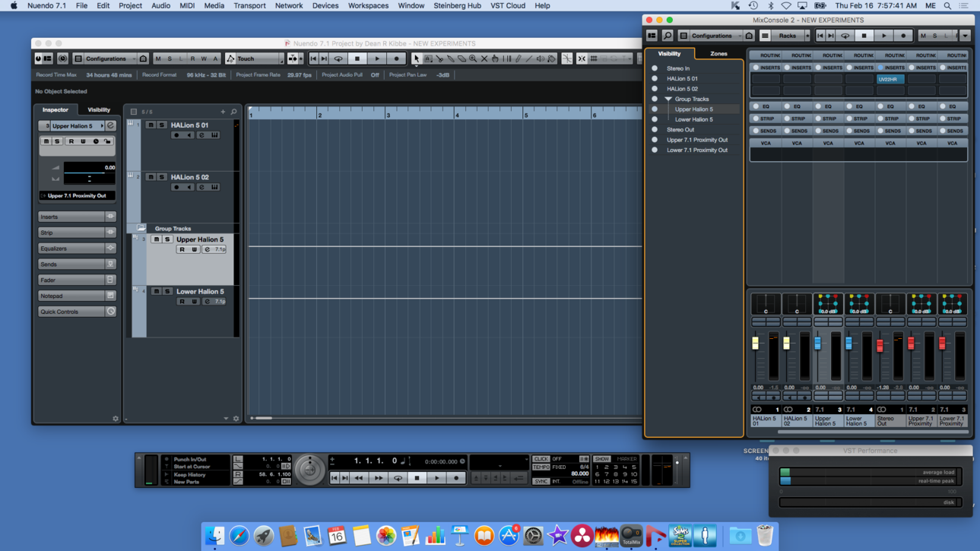
Task: Open the MixConsole search magnifier icon
Action: (668, 36)
